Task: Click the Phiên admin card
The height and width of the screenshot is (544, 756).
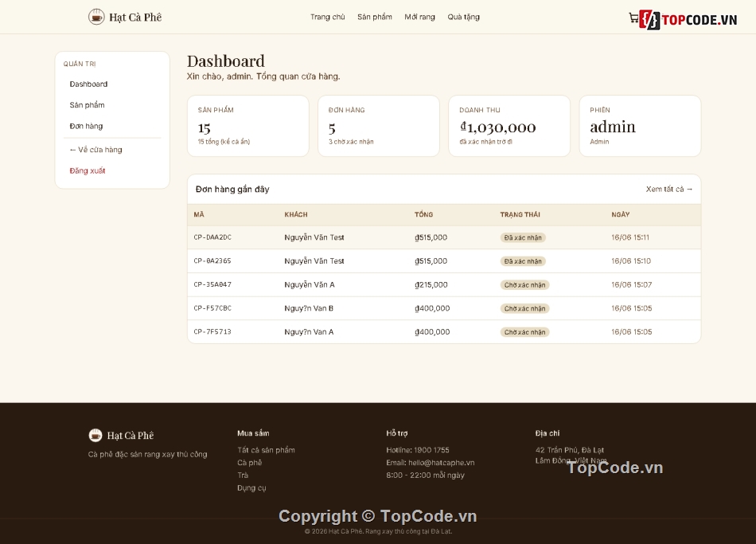Action: click(640, 126)
